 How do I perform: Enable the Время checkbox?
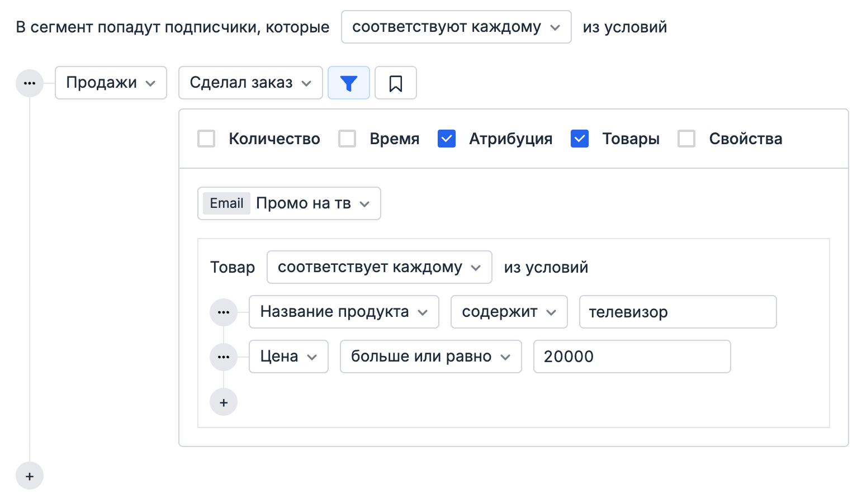(x=347, y=139)
